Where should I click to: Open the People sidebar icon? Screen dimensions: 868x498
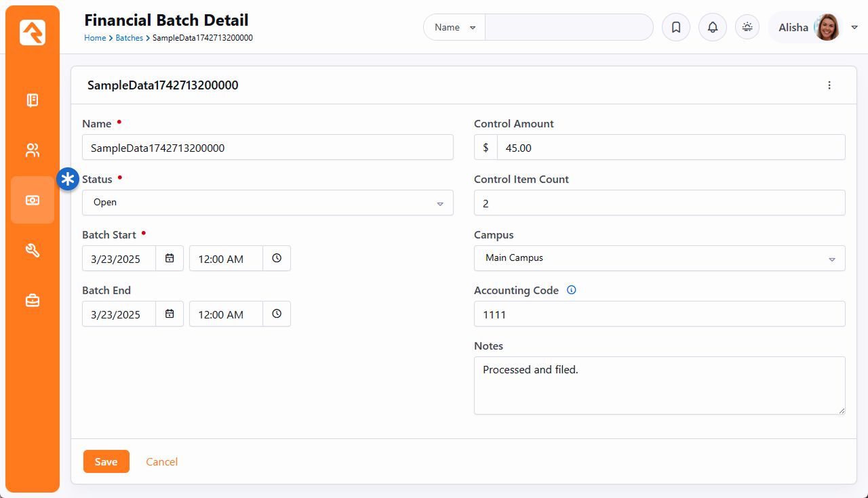tap(33, 150)
